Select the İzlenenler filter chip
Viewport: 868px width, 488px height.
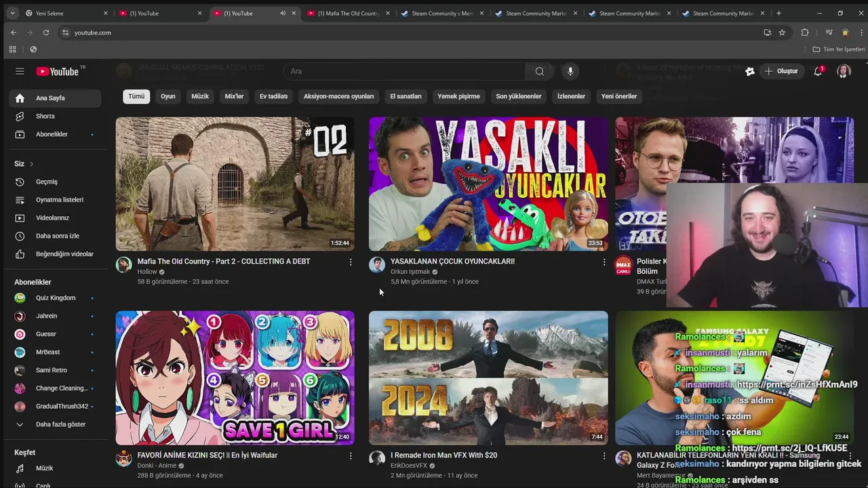pos(571,96)
